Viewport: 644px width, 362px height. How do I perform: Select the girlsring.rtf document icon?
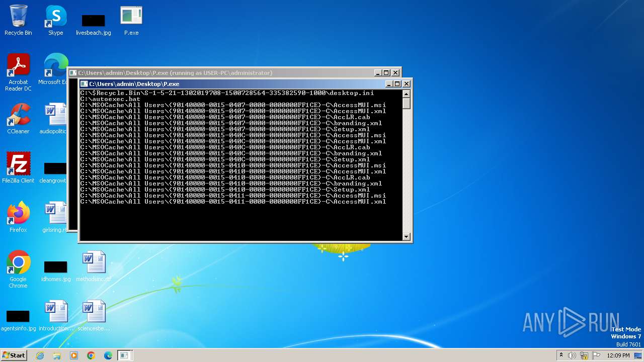click(55, 217)
